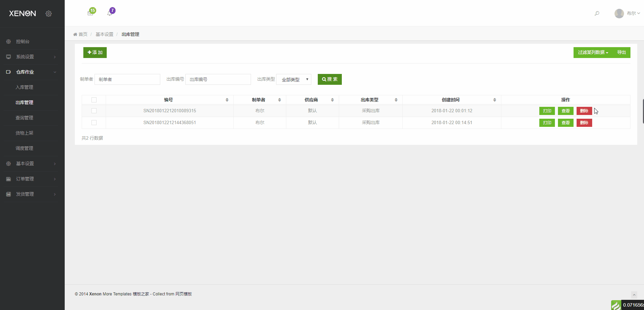644x310 pixels.
Task: Open the 布尔 user profile menu
Action: tap(627, 13)
